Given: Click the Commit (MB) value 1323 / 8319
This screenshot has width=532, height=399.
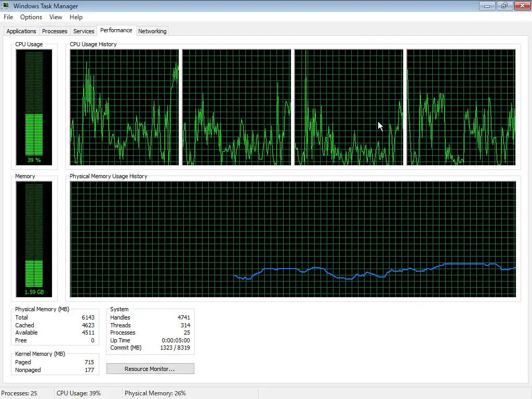Looking at the screenshot, I should [x=175, y=348].
